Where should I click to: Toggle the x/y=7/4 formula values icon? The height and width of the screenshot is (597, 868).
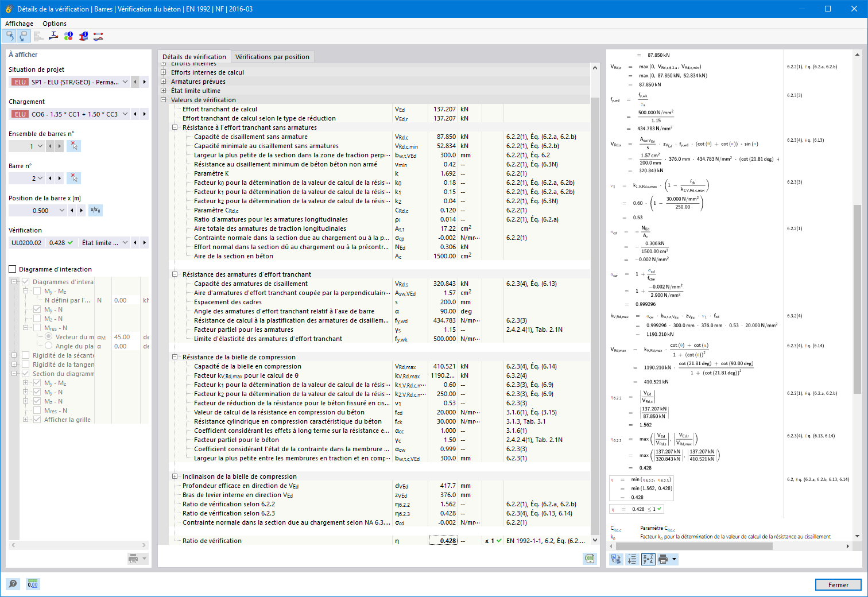[x=648, y=559]
